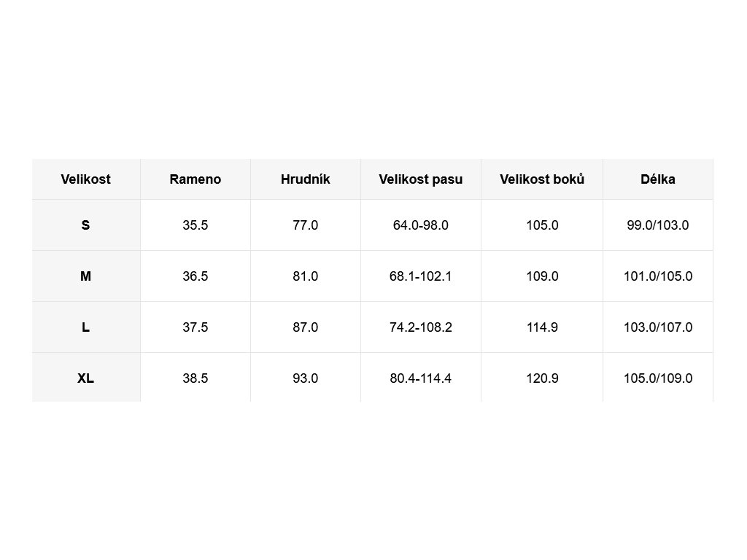The height and width of the screenshot is (560, 747).
Task: Click waist range 64.0-98.0
Action: [421, 225]
